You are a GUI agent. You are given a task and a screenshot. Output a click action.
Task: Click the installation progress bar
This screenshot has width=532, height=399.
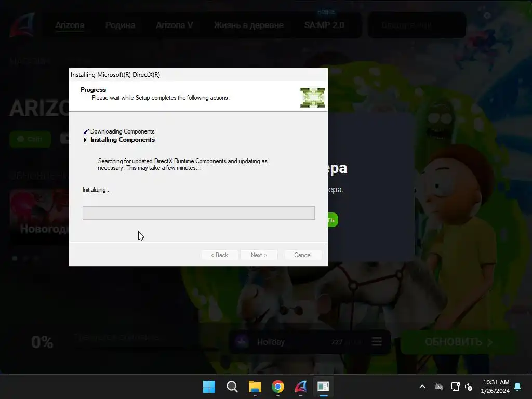[198, 213]
